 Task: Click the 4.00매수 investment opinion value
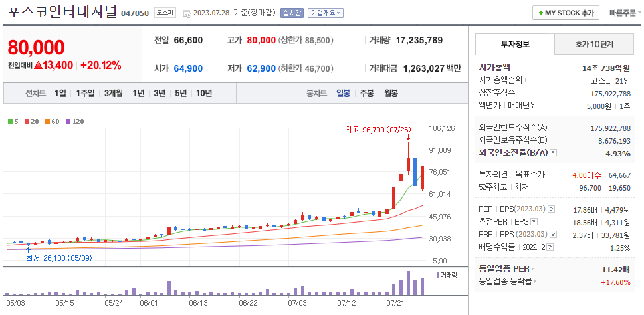click(x=587, y=175)
